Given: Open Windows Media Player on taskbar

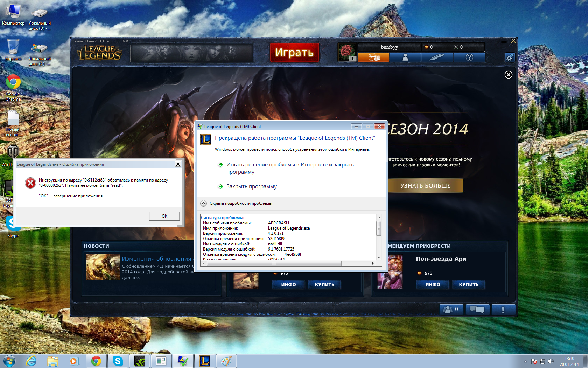Looking at the screenshot, I should point(74,361).
